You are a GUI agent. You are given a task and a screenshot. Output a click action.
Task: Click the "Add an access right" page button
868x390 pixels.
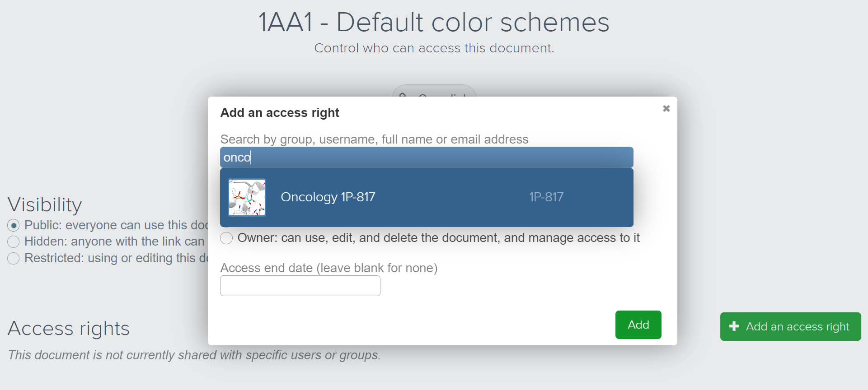coord(790,326)
